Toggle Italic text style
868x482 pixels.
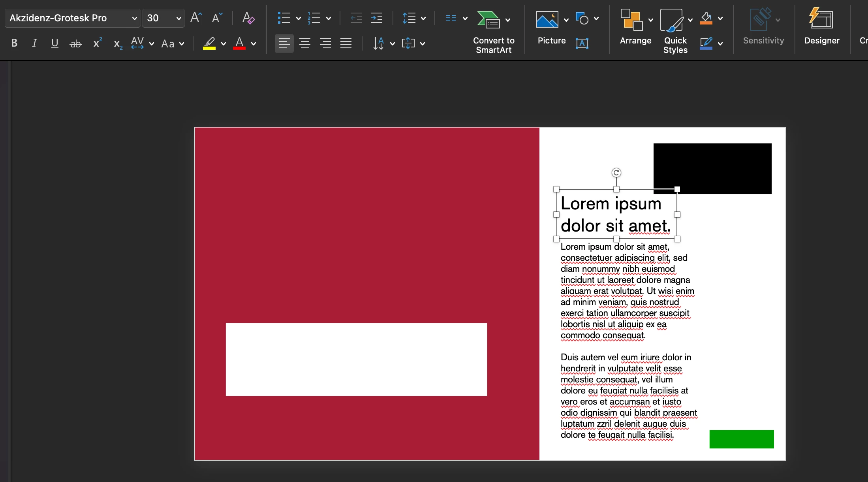click(35, 43)
